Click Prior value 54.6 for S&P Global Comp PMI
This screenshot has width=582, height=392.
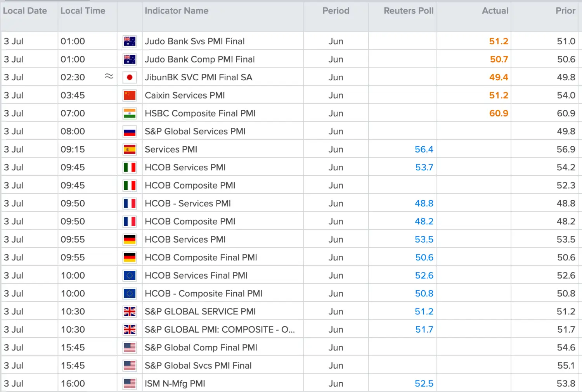566,348
